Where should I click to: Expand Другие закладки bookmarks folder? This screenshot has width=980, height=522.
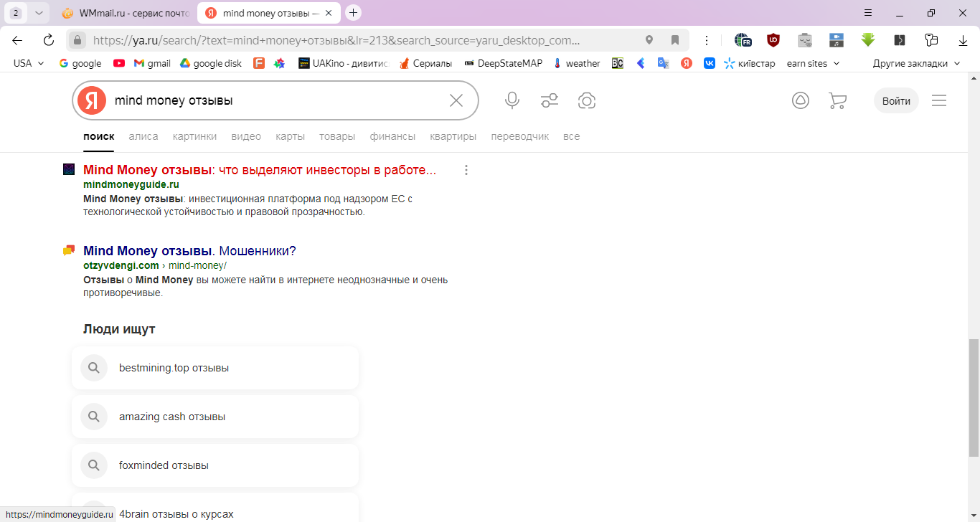click(916, 63)
